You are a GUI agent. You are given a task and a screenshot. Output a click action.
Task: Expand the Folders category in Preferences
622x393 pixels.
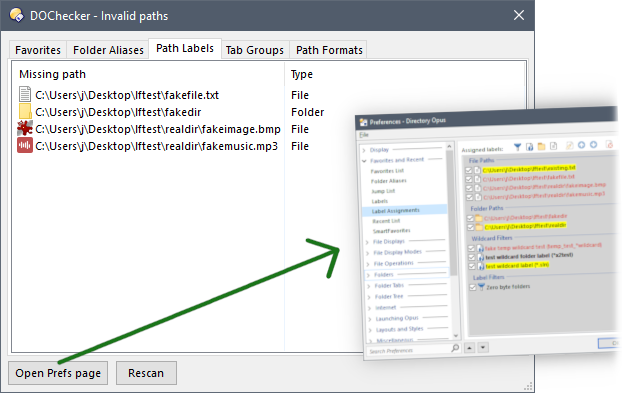369,275
